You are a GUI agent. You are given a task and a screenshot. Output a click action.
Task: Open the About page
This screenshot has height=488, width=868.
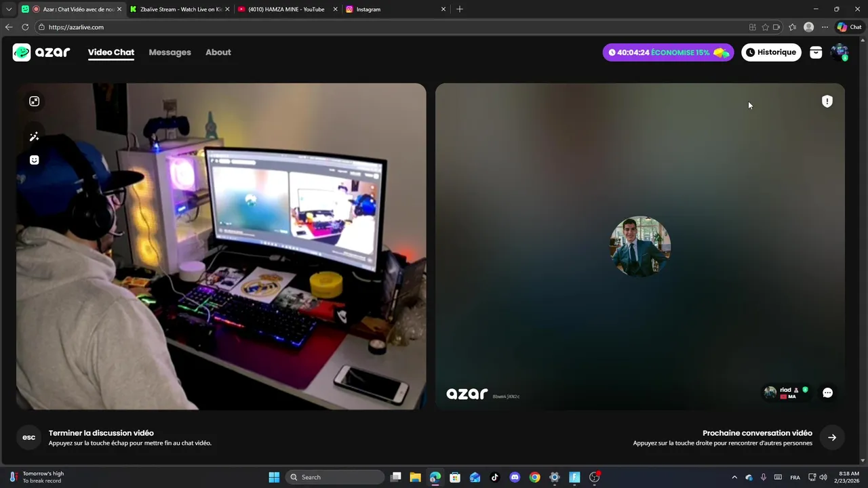218,52
